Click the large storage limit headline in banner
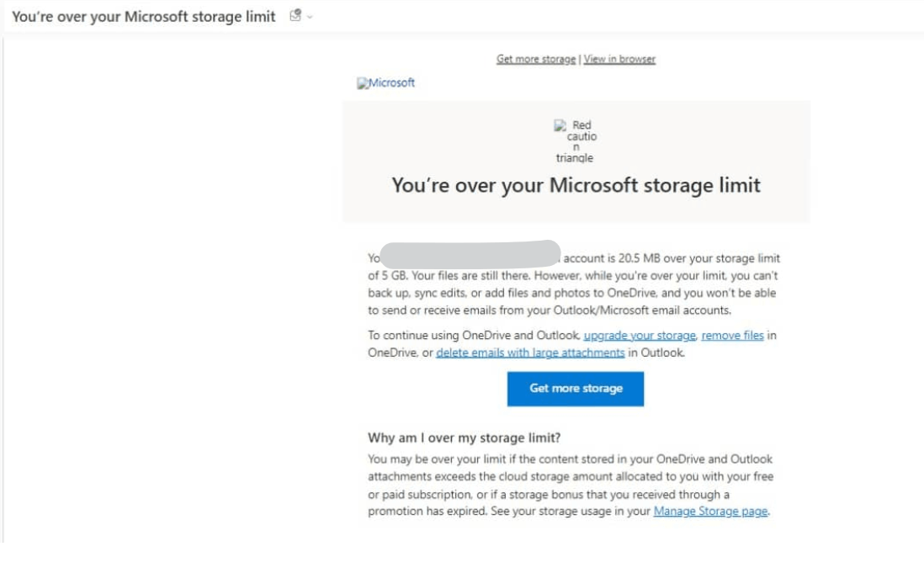This screenshot has width=924, height=573. [576, 185]
